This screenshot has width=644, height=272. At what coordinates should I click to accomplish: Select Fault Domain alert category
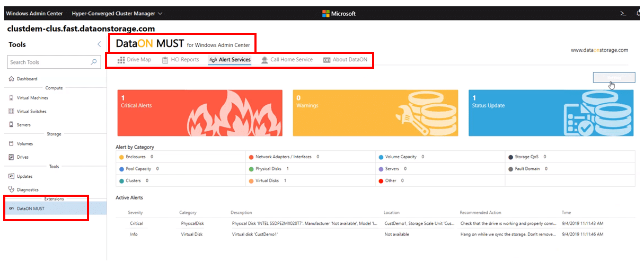point(528,169)
